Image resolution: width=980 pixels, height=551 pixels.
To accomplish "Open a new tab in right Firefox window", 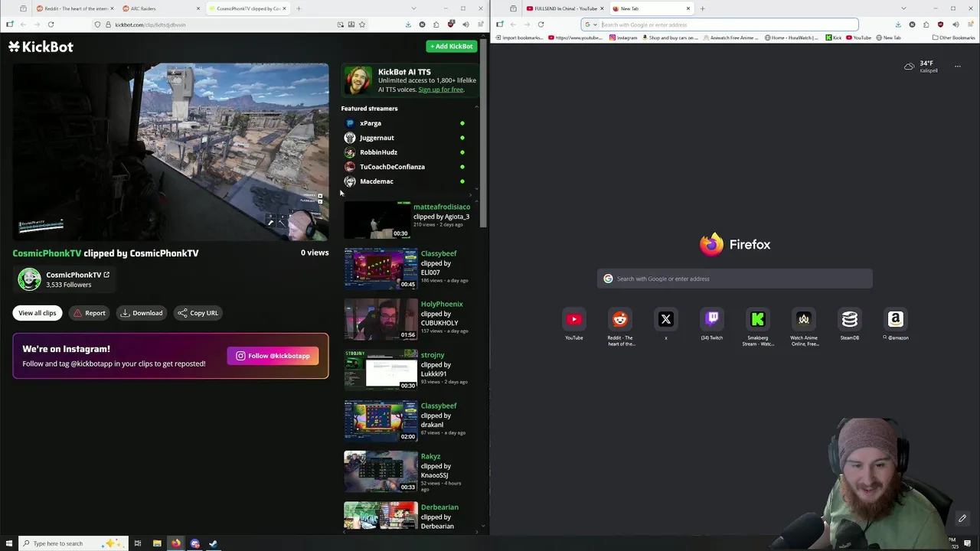I will click(x=702, y=8).
